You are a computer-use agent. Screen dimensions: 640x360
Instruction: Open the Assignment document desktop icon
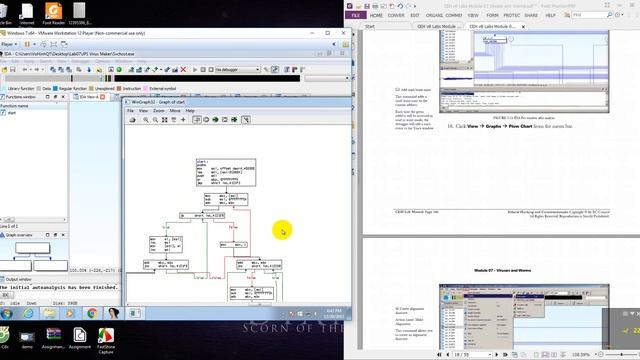80,338
